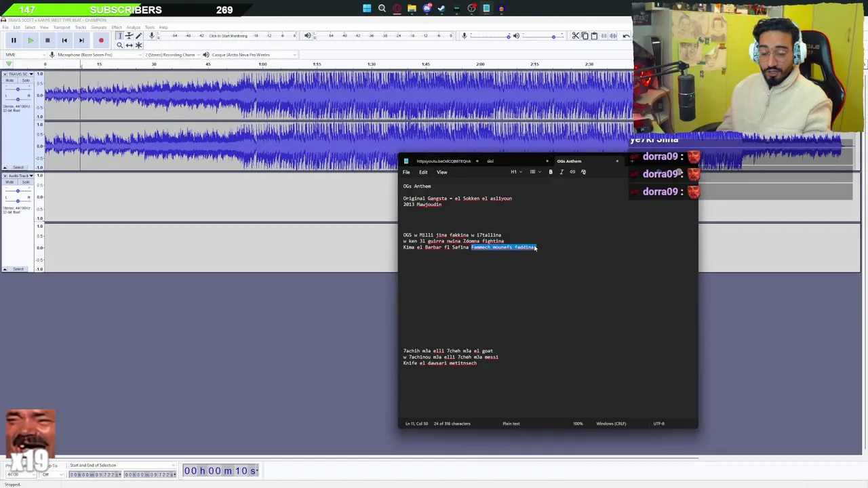Open the Audacity Tracks menu

(x=80, y=27)
